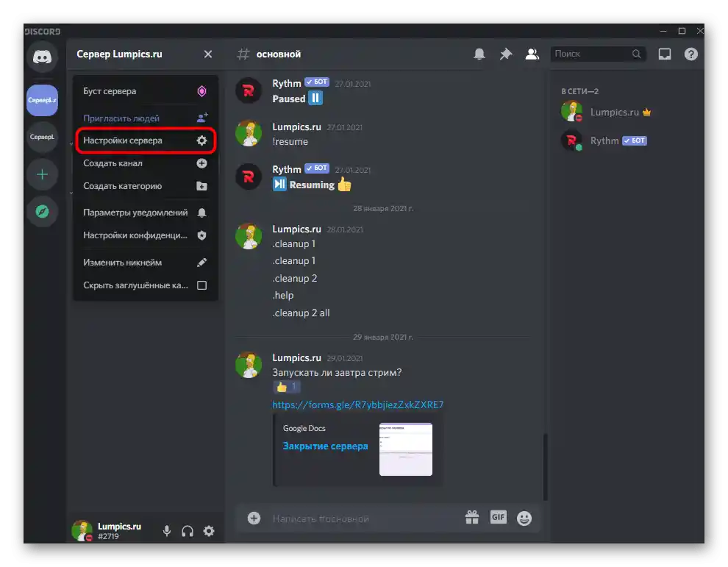The width and height of the screenshot is (728, 567).
Task: Click the server boost gem icon
Action: [x=201, y=91]
